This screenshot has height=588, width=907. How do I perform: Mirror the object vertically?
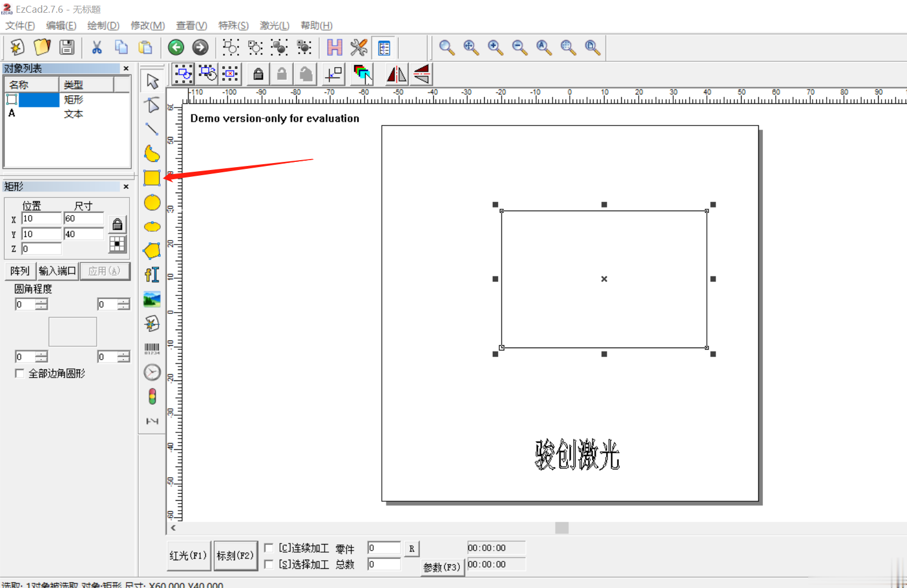tap(422, 74)
